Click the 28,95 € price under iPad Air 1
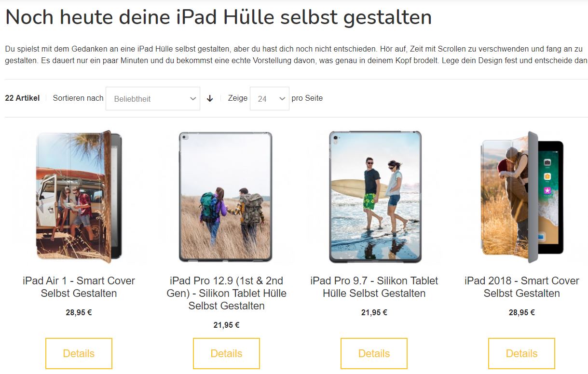588x374 pixels. click(79, 312)
